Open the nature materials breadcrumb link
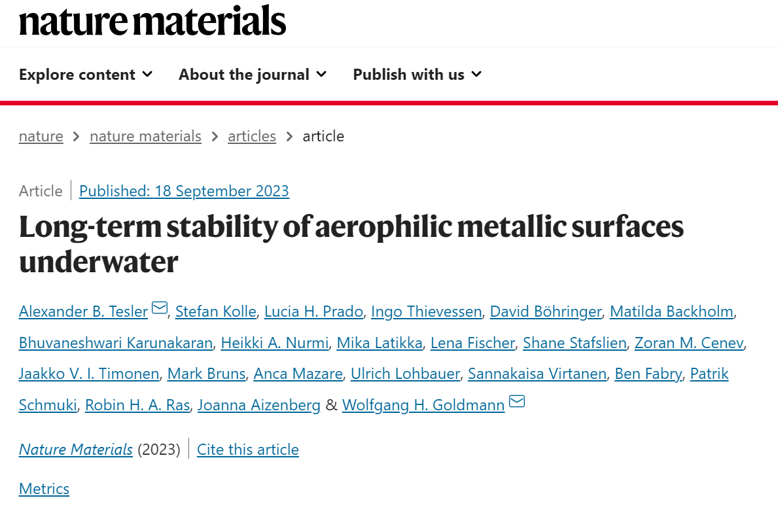 145,136
